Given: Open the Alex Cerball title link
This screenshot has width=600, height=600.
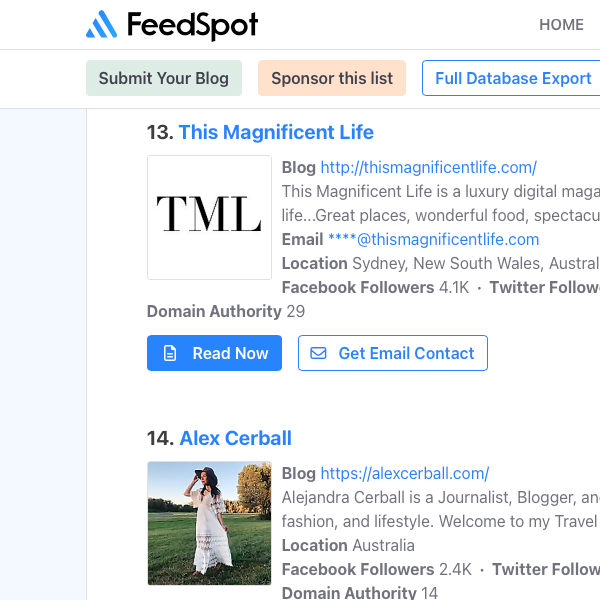Looking at the screenshot, I should click(x=235, y=438).
